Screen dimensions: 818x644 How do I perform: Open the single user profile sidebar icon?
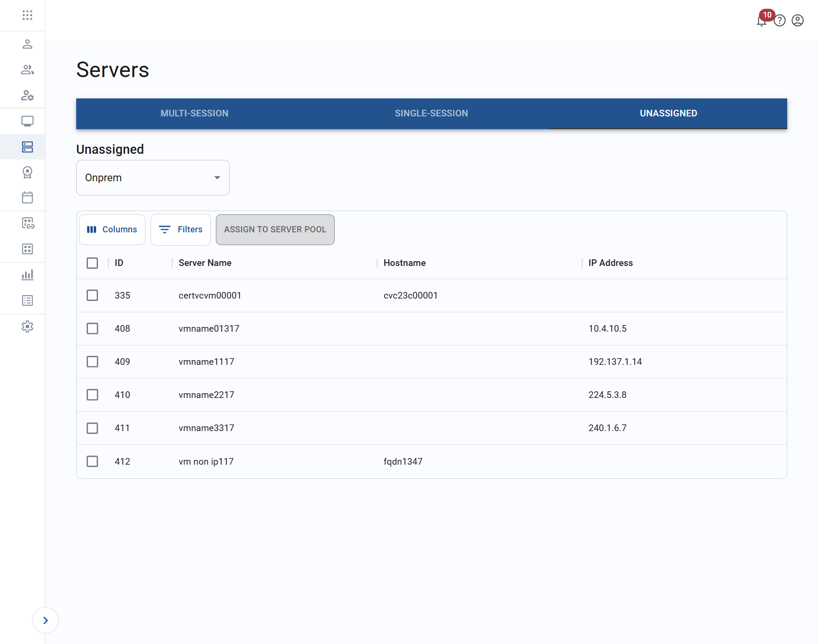[x=27, y=44]
